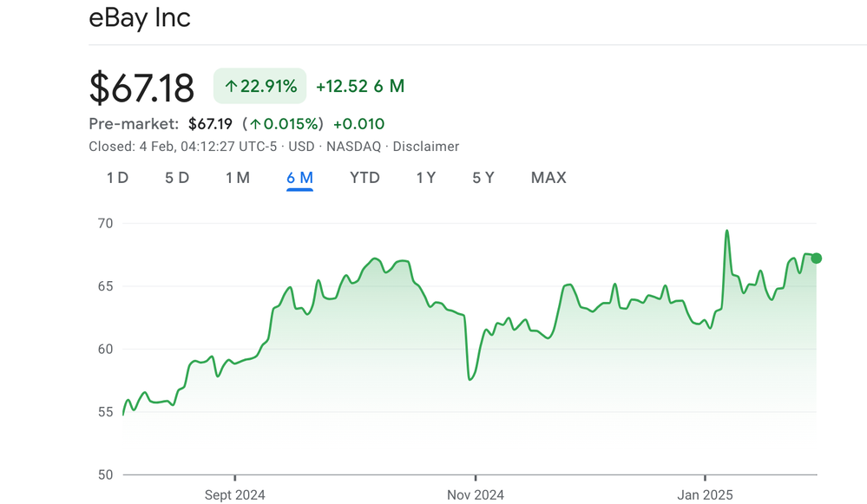
Task: Click the $67.18 current price
Action: [142, 88]
